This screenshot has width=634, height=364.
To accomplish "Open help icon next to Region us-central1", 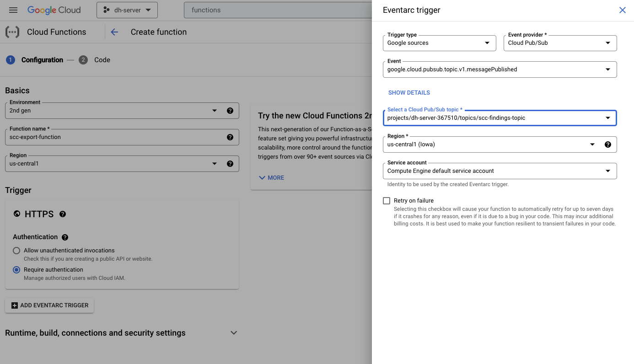I will 230,164.
